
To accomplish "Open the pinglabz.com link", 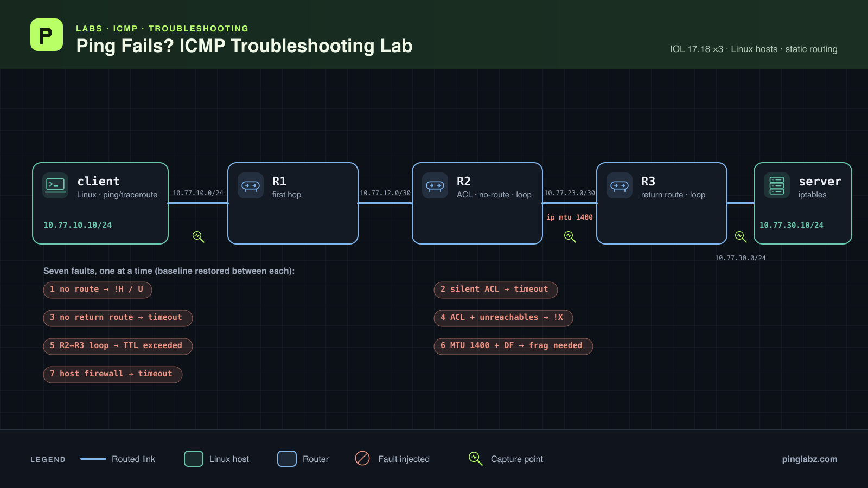I will tap(809, 459).
